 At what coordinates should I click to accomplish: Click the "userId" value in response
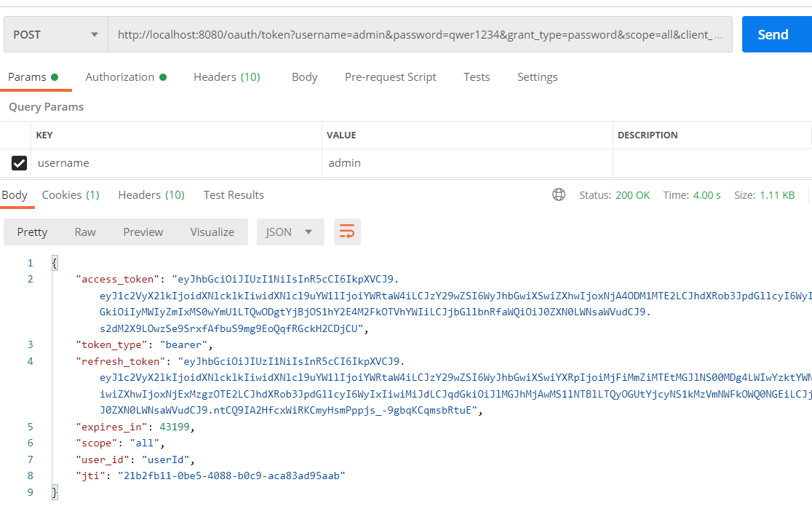coord(166,460)
